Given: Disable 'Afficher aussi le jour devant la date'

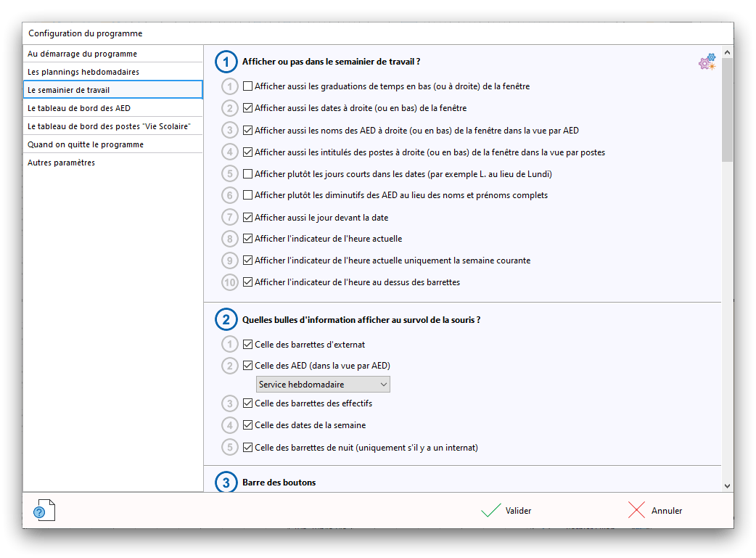Looking at the screenshot, I should pyautogui.click(x=248, y=217).
